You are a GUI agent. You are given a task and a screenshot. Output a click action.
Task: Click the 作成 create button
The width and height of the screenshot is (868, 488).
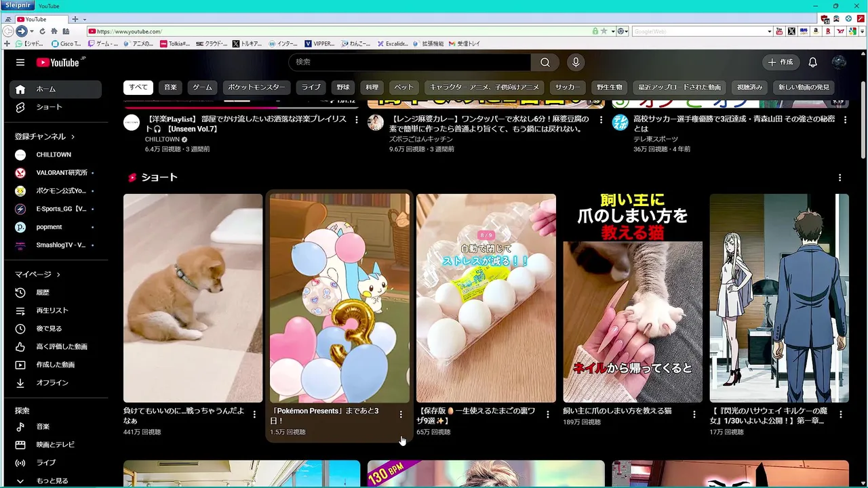[x=780, y=62]
